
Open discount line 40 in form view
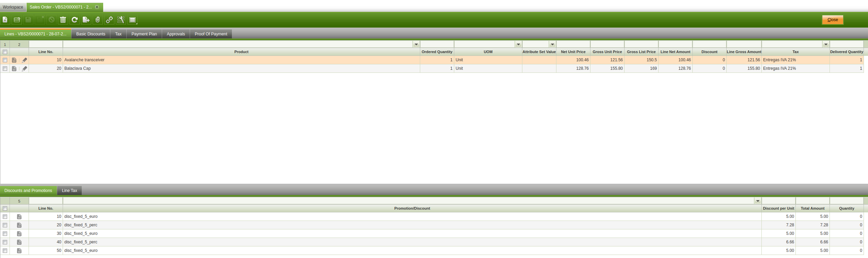click(x=19, y=242)
